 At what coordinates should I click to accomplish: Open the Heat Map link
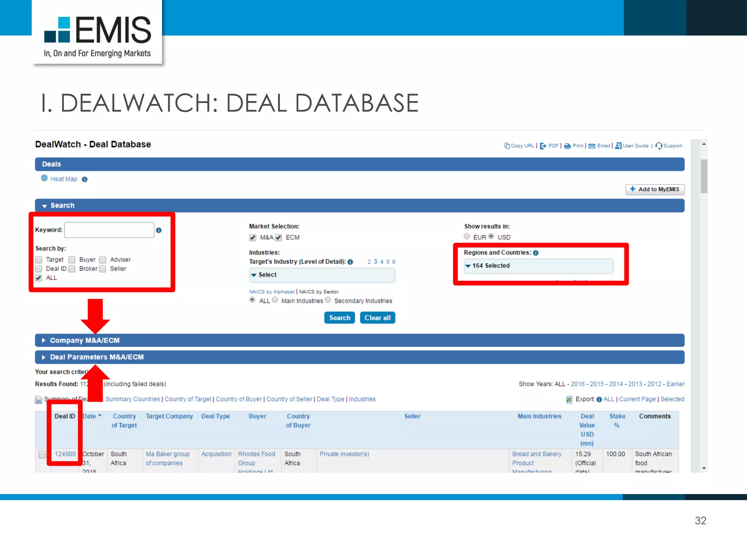coord(64,179)
